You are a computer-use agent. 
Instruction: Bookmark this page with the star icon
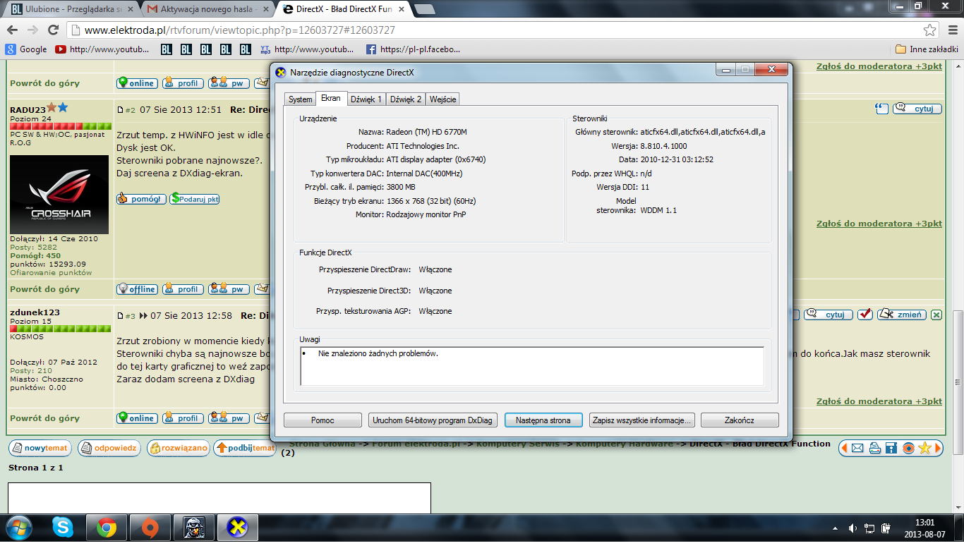tap(930, 30)
